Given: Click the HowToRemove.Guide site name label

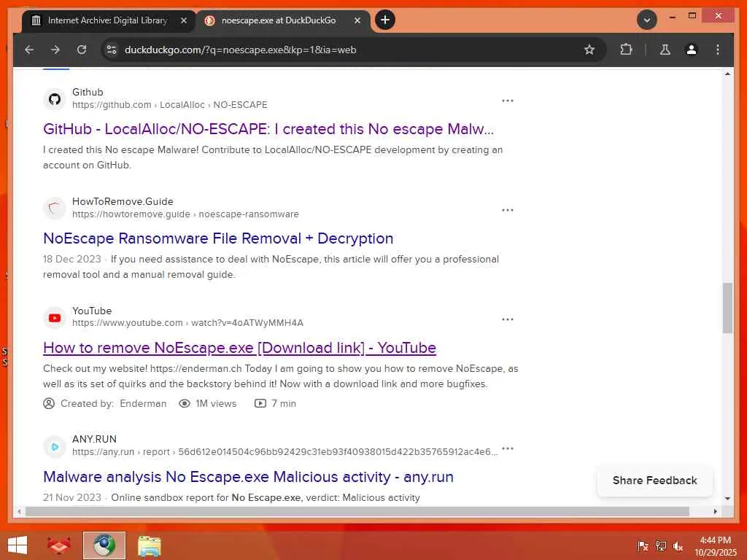Looking at the screenshot, I should 123,201.
